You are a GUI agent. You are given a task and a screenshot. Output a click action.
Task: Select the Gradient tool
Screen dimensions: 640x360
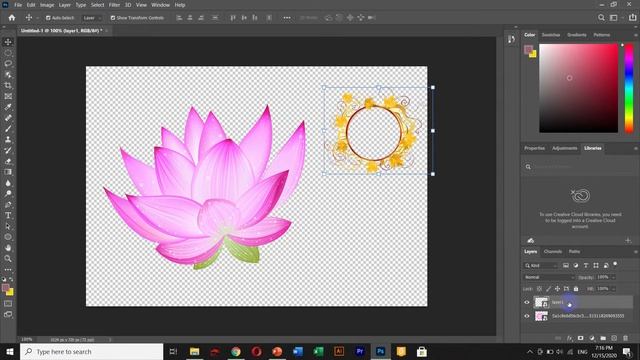click(x=8, y=172)
